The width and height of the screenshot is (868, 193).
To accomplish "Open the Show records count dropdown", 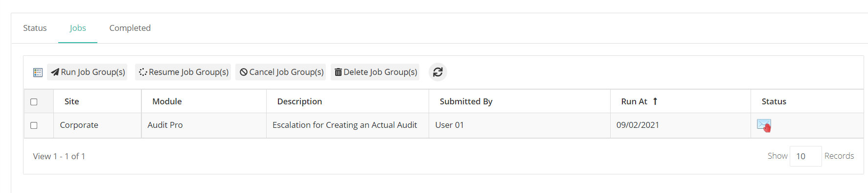I will (805, 156).
